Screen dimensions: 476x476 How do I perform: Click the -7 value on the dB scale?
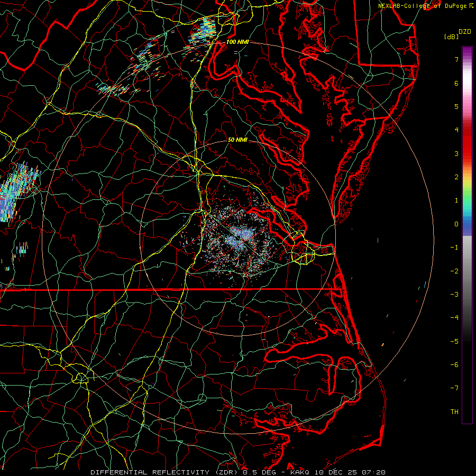coord(454,388)
